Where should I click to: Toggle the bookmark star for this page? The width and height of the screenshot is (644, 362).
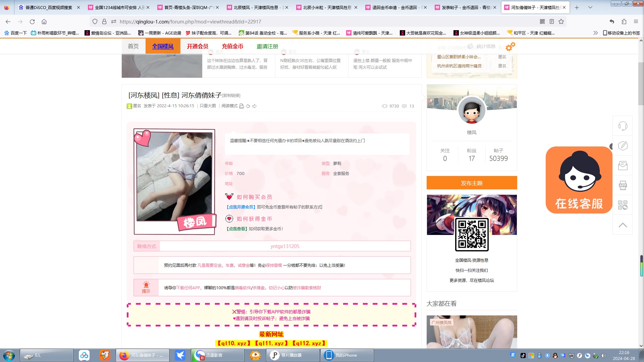(561, 21)
